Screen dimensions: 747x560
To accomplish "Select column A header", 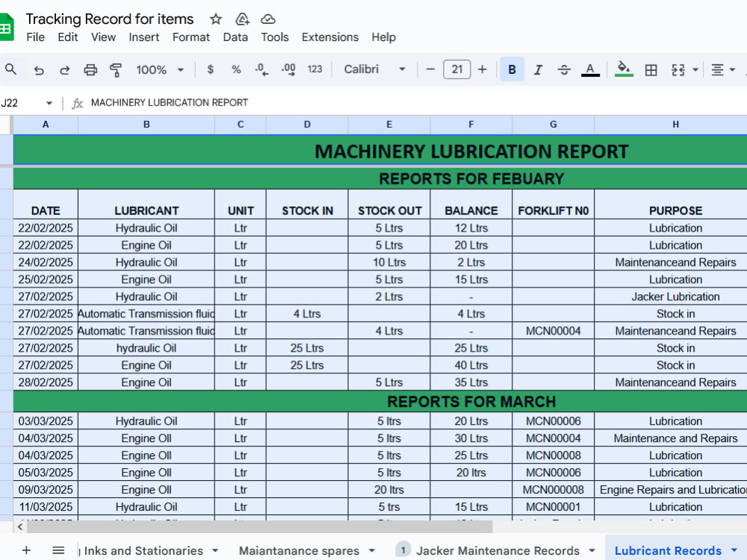I will pos(46,125).
